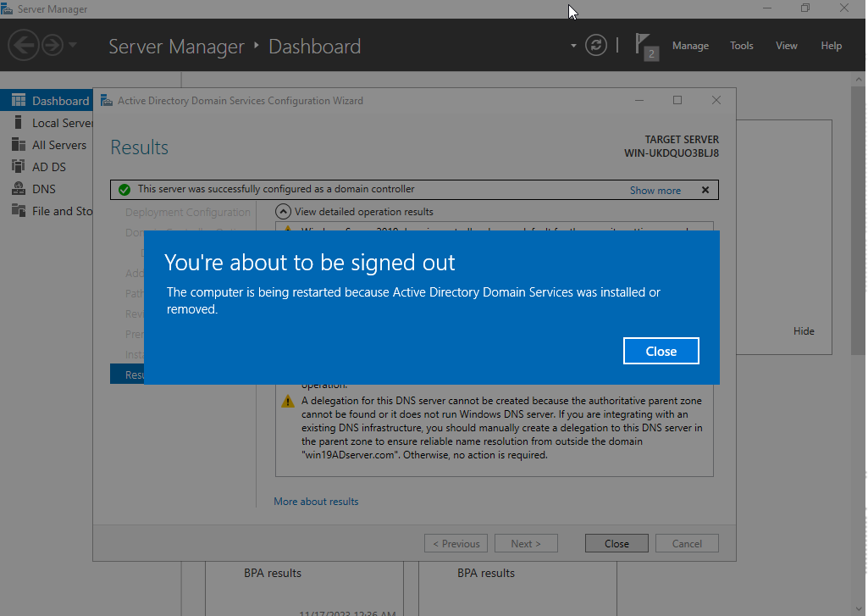Image resolution: width=868 pixels, height=616 pixels.
Task: Click the DNS delegation warning icon
Action: click(288, 401)
